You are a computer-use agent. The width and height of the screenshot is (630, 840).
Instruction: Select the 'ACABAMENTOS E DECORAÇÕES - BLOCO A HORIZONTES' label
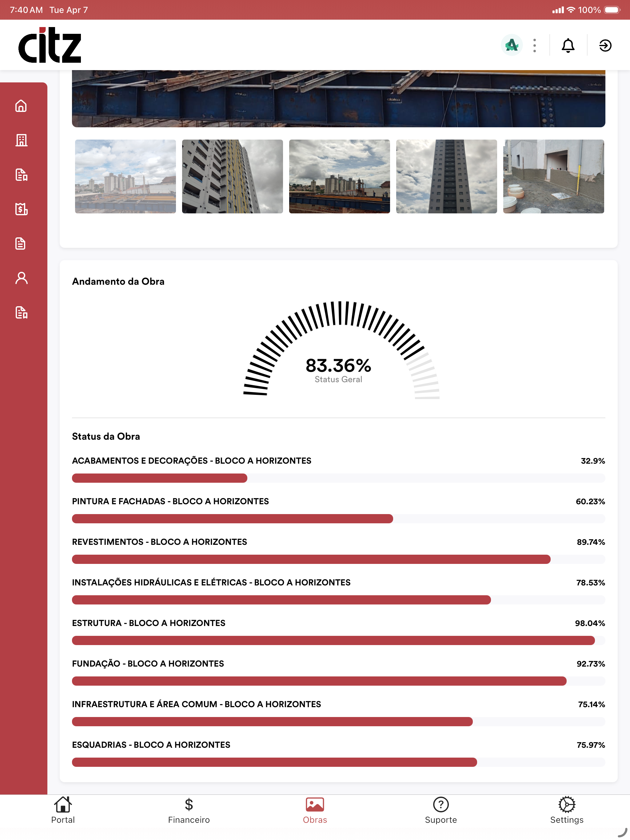tap(192, 461)
